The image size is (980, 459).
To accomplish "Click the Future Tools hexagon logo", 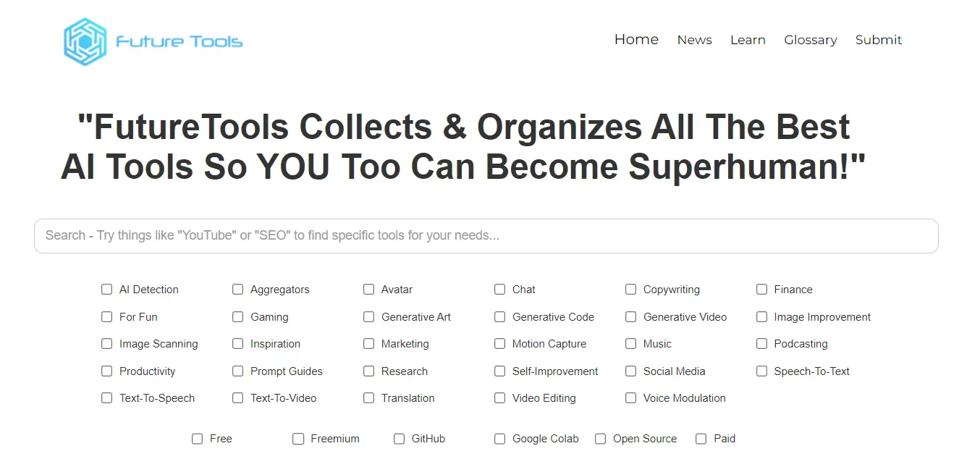I will [85, 41].
